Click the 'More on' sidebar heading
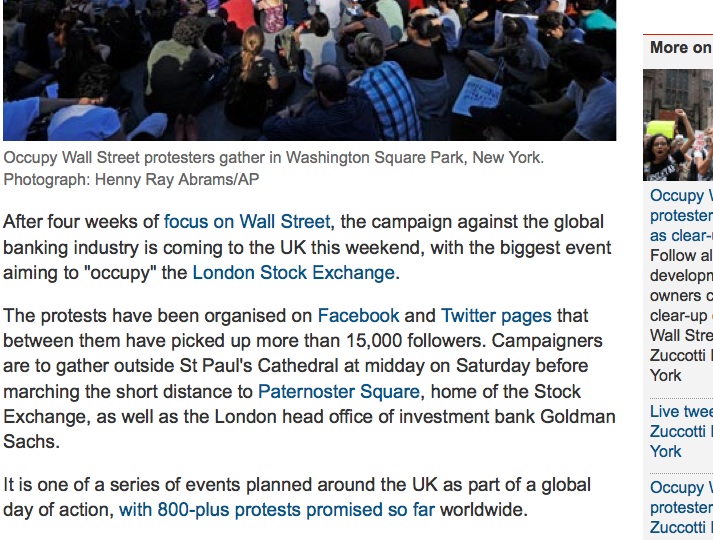This screenshot has height=540, width=713. (680, 47)
